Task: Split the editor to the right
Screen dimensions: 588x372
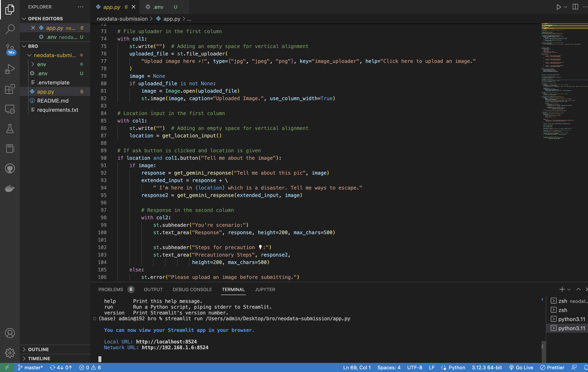Action: [575, 7]
